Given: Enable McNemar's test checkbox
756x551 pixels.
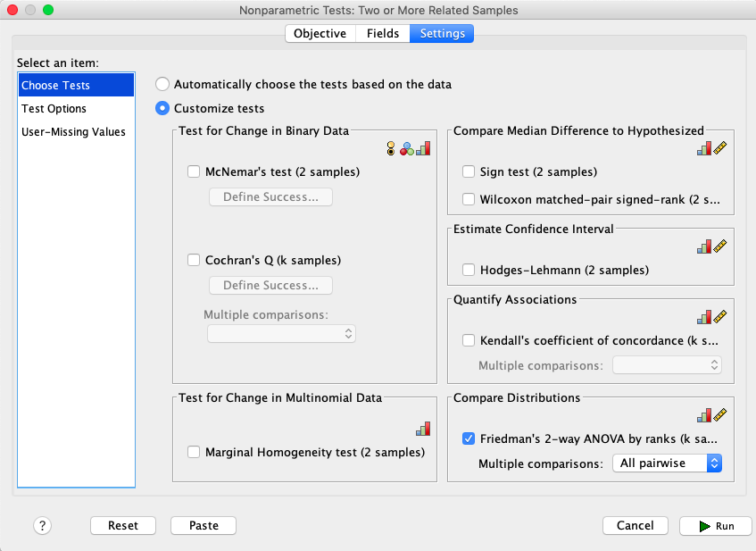Looking at the screenshot, I should (194, 171).
